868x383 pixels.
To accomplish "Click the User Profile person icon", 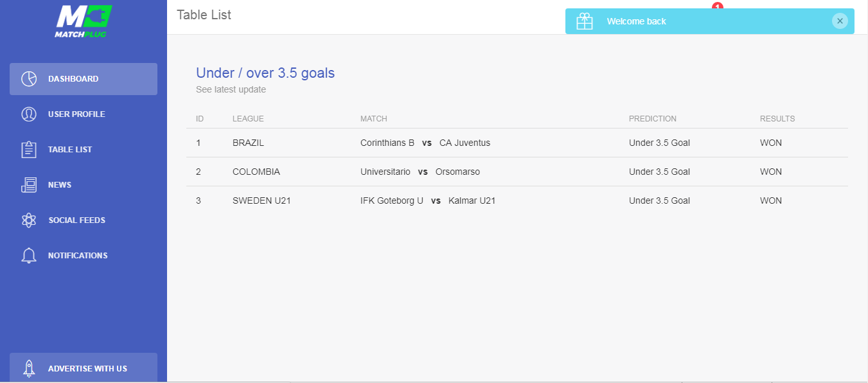I will [29, 114].
